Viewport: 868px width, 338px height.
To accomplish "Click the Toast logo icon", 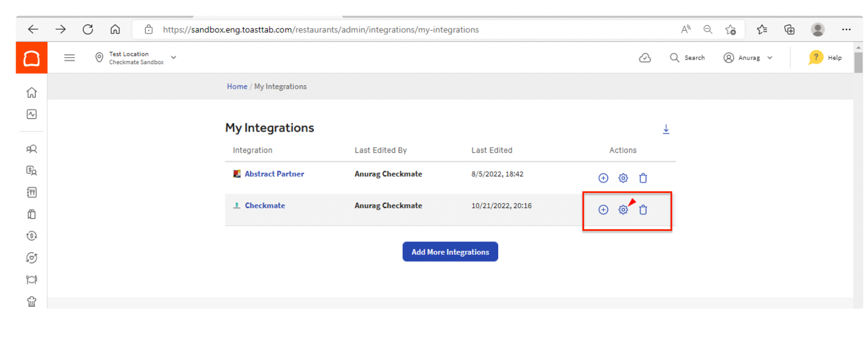I will [32, 57].
